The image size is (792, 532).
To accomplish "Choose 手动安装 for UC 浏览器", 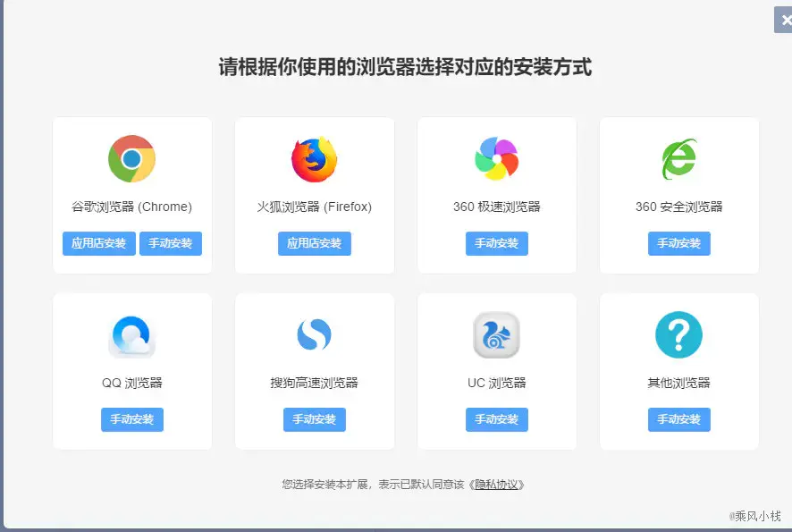I will (496, 419).
